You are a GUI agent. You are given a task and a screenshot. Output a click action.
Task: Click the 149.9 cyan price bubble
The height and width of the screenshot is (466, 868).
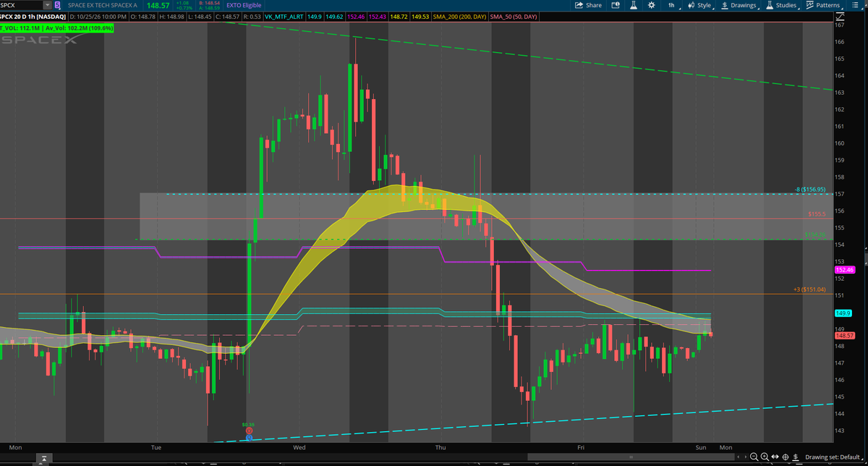(843, 313)
